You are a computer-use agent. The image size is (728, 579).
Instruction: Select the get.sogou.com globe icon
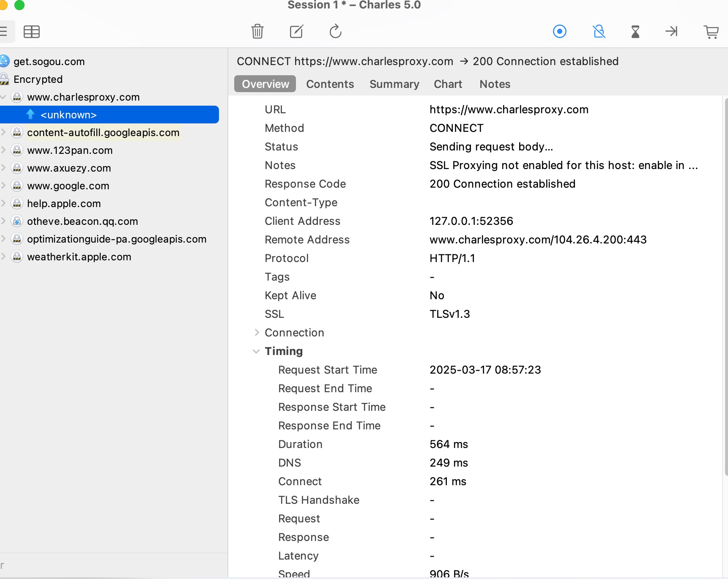coord(4,61)
